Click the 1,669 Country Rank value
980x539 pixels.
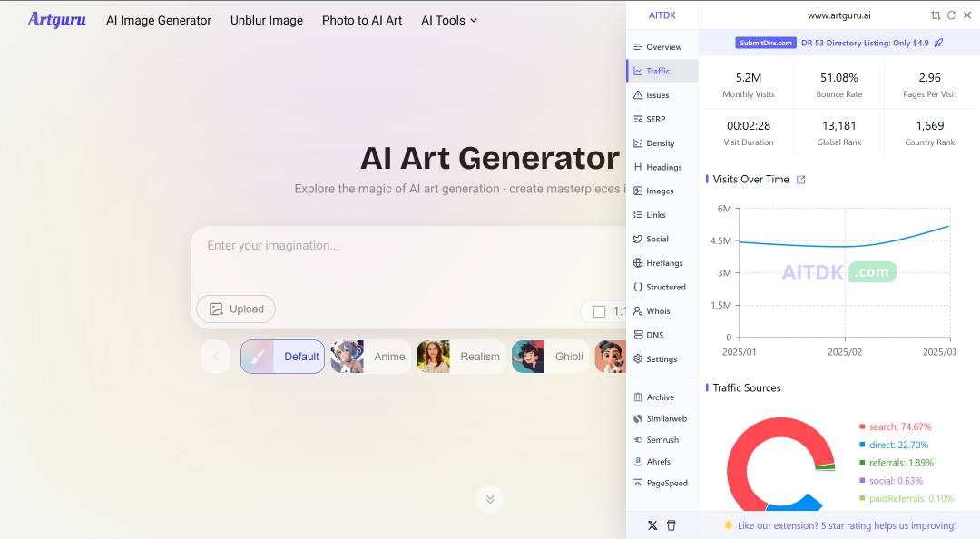(x=929, y=126)
